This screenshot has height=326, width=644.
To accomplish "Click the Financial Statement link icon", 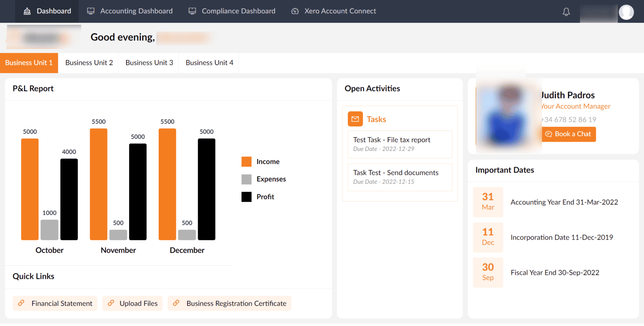I will [x=21, y=303].
